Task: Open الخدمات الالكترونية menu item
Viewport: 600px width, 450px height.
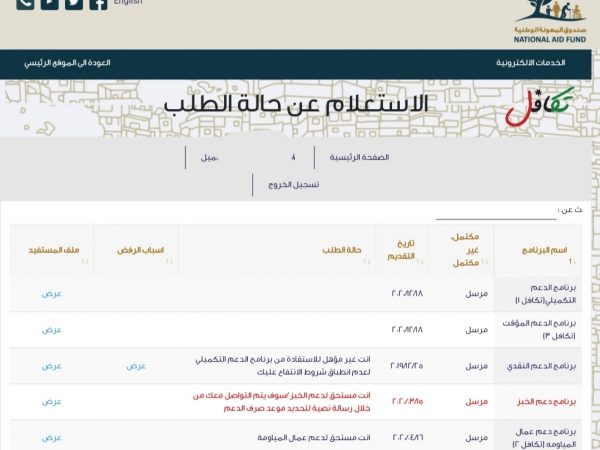Action: (530, 63)
